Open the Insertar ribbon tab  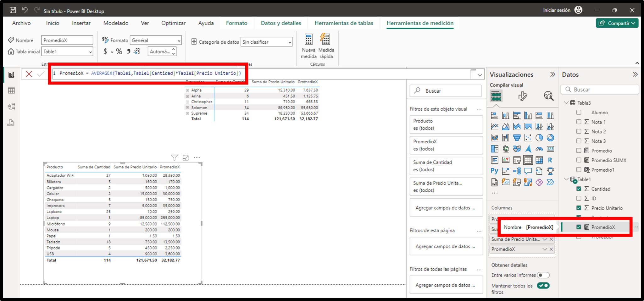(81, 23)
